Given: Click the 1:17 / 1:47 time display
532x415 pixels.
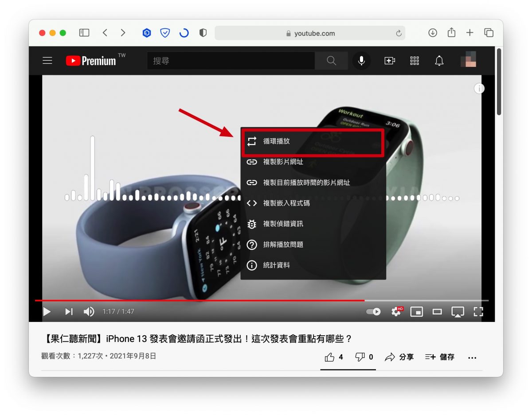Looking at the screenshot, I should pyautogui.click(x=118, y=312).
